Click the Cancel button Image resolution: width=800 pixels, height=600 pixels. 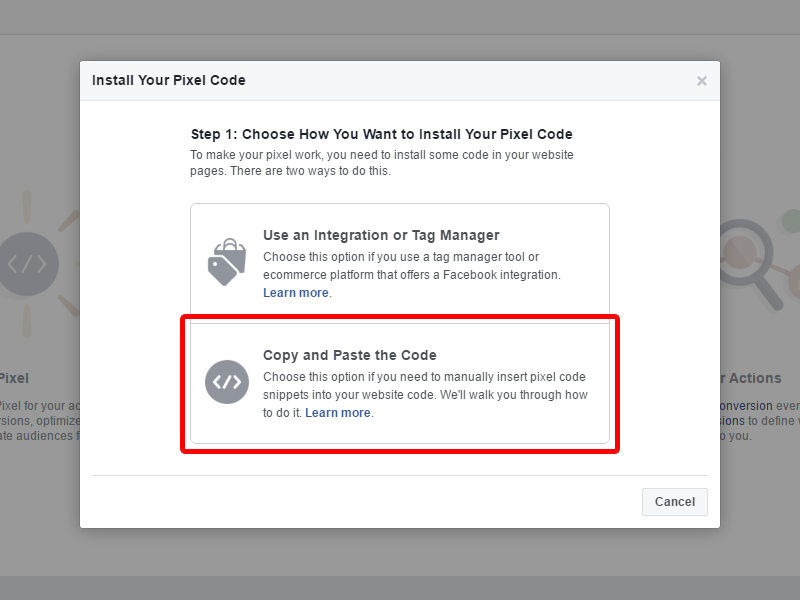[x=674, y=502]
